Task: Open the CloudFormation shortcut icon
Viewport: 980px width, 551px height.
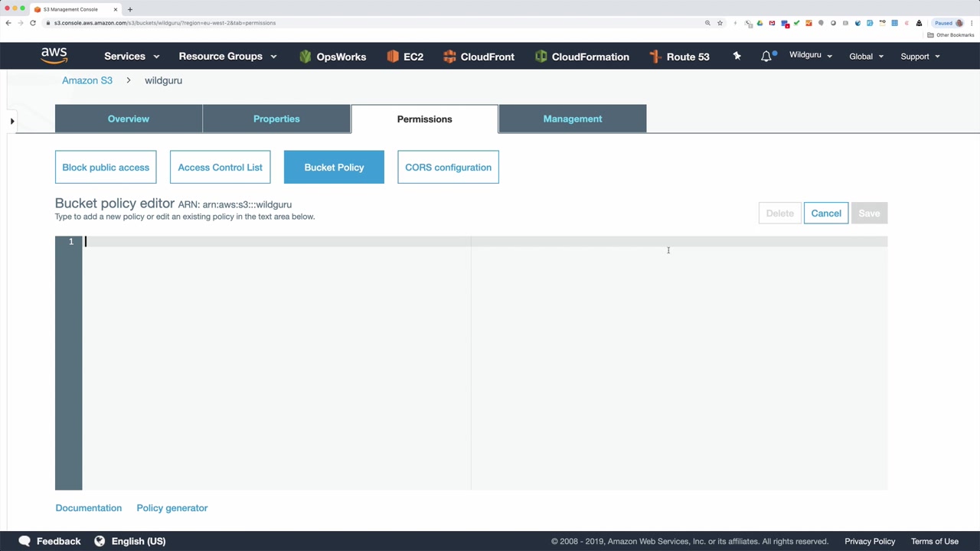Action: pos(541,57)
